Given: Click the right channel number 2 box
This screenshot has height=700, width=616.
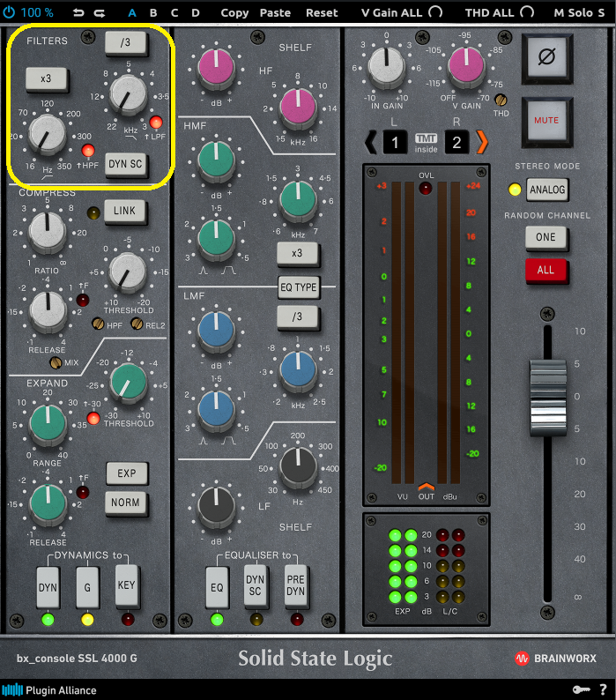Looking at the screenshot, I should coord(456,143).
